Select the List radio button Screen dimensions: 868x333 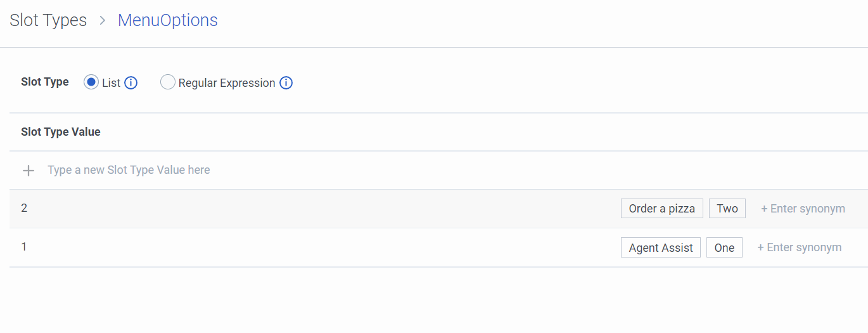pos(91,82)
